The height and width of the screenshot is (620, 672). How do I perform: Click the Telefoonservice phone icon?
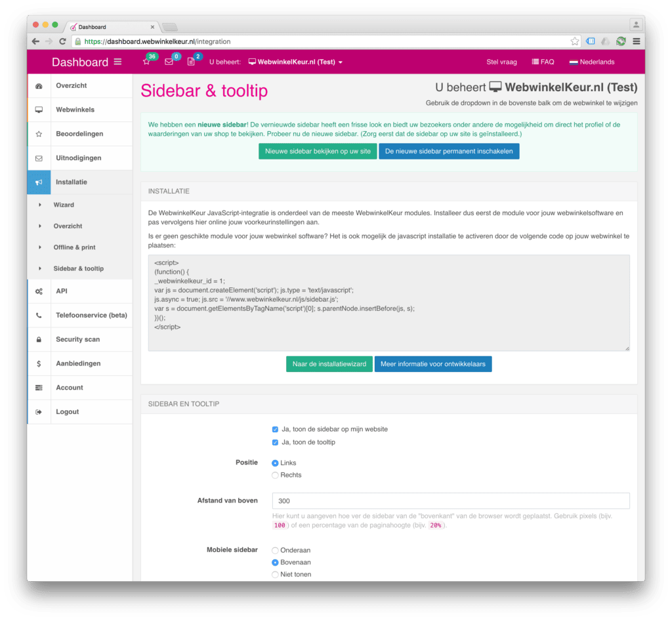point(39,316)
